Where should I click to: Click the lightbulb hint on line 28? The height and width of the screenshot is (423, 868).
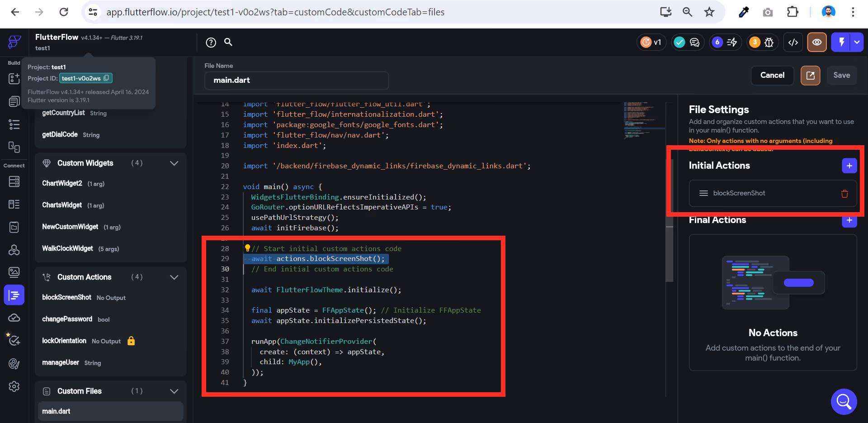[247, 248]
